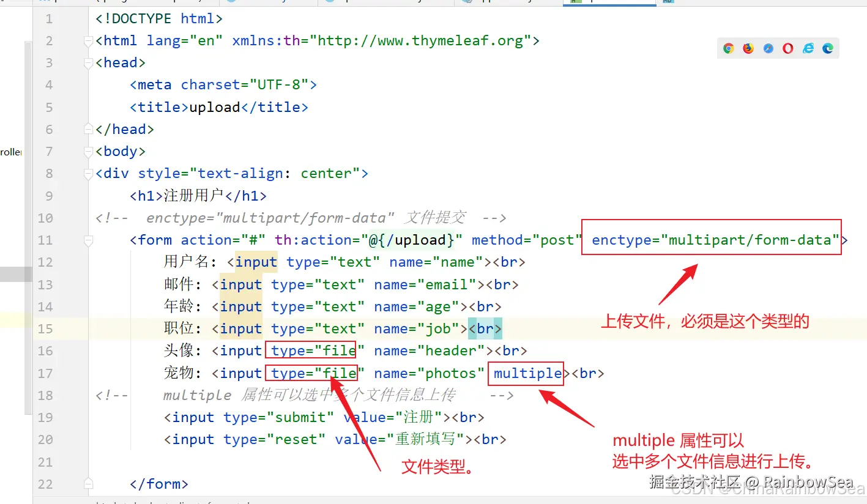Click type="reset" on line 20

point(274,439)
